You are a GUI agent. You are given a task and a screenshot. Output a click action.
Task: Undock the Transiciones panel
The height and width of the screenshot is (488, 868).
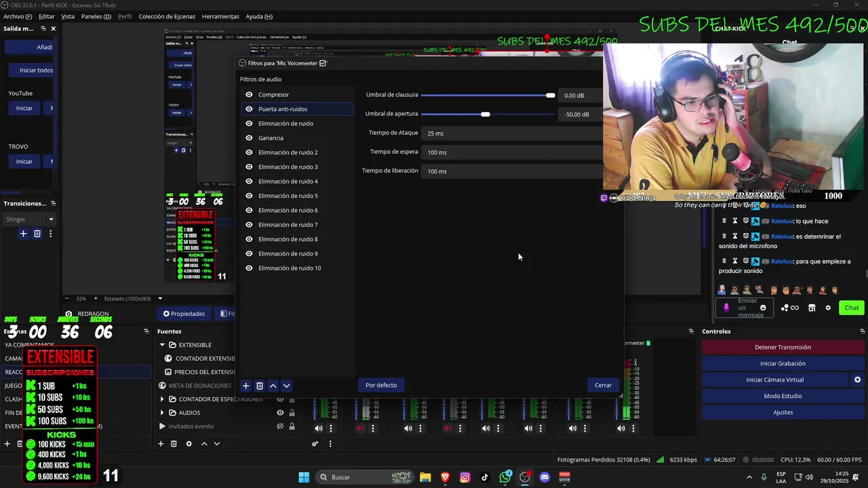(x=54, y=203)
